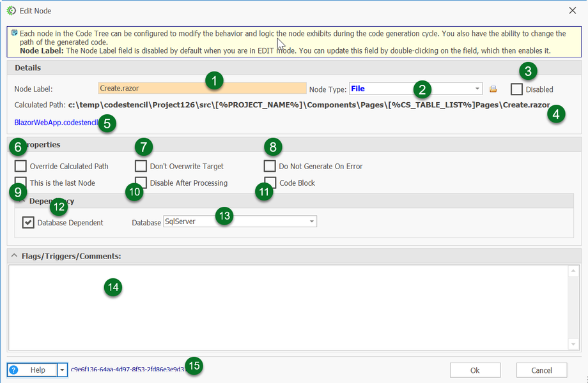588x383 pixels.
Task: Click the node GUID text beside Help
Action: (128, 370)
